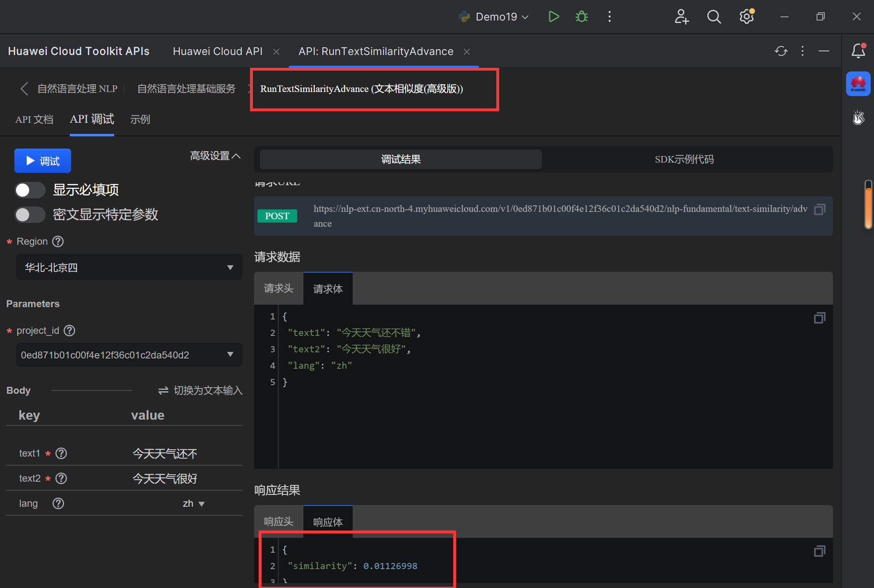The height and width of the screenshot is (588, 874).
Task: Copy the request URL
Action: (819, 209)
